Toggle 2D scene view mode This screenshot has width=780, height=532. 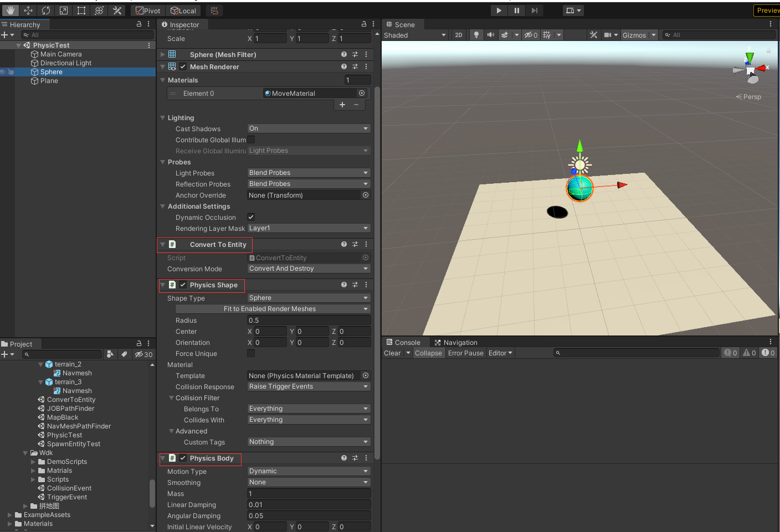point(459,35)
